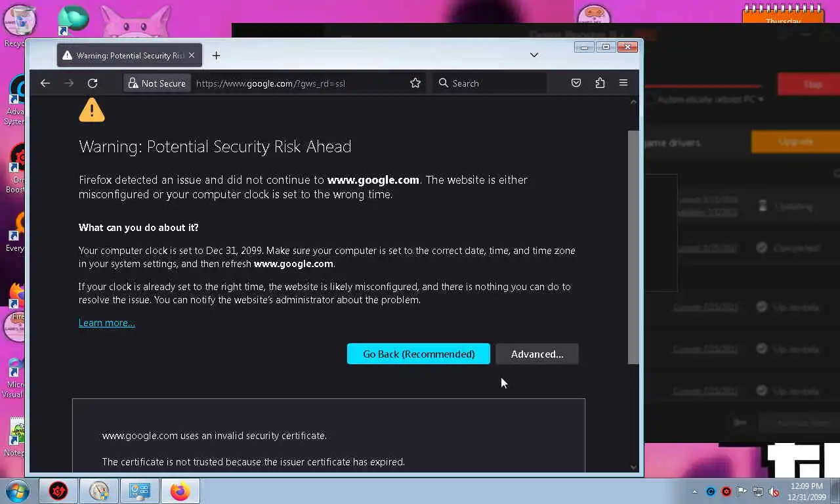This screenshot has width=840, height=504.
Task: Open the Firefox application menu
Action: (x=623, y=83)
